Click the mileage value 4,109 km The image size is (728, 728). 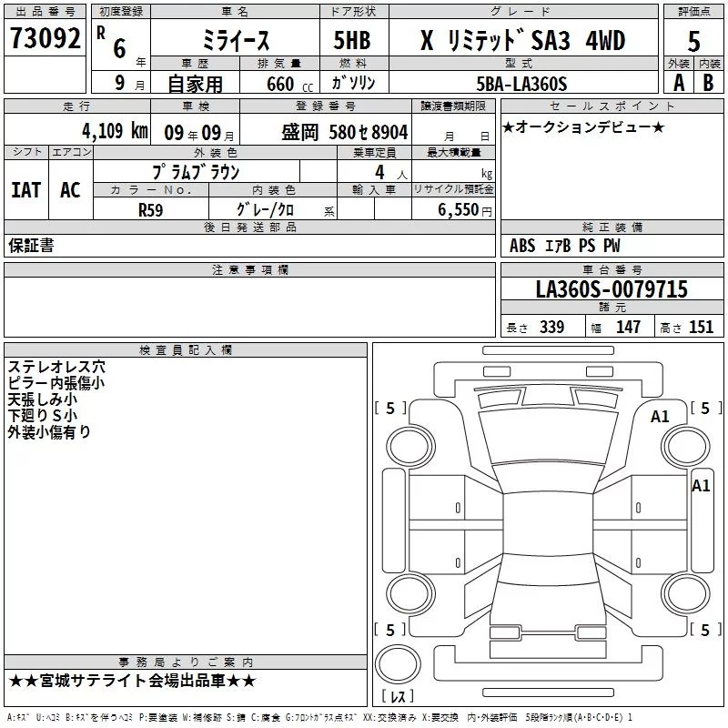[x=114, y=130]
